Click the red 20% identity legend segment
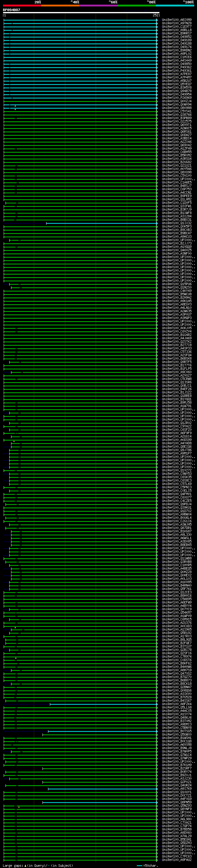Viewport: 197px width, 868px height. click(22, 6)
